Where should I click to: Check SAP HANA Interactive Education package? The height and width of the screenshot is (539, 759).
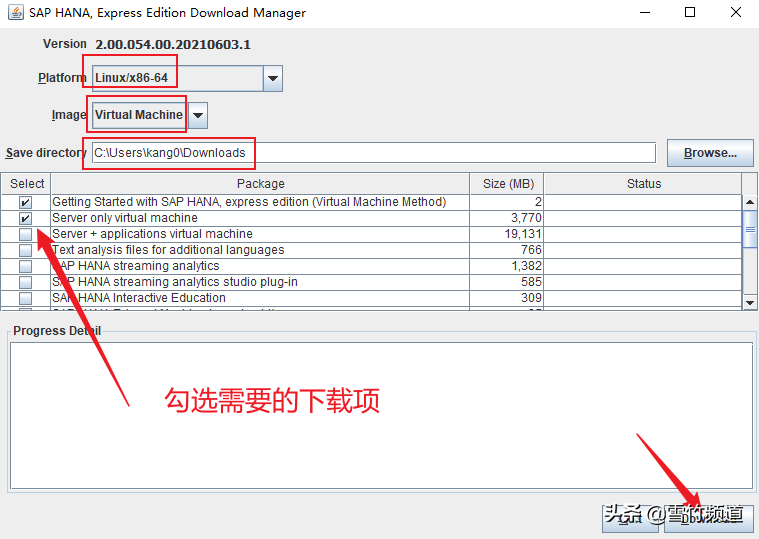pos(25,298)
